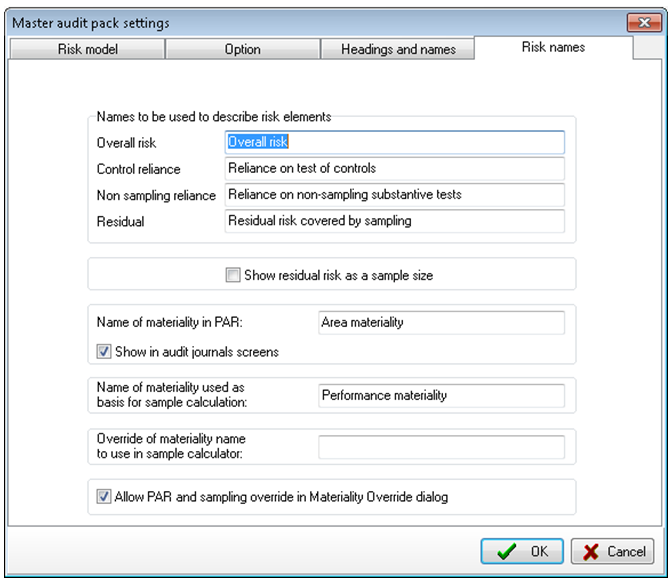Click the Overall risk name field
This screenshot has height=585, width=671.
[x=395, y=142]
